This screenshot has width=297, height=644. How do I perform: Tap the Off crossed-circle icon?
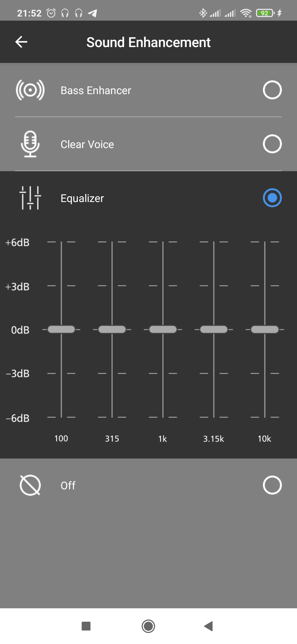click(30, 485)
